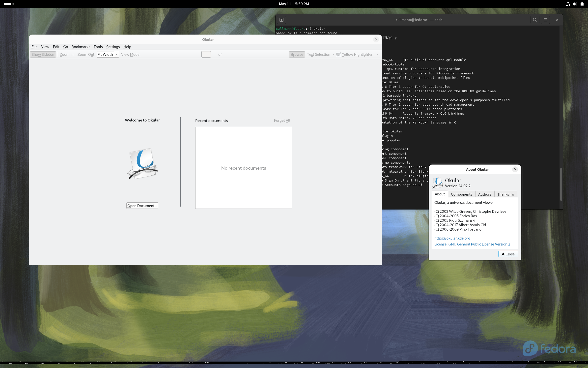The height and width of the screenshot is (368, 588).
Task: Click the volume speaker icon in top bar
Action: coord(575,4)
